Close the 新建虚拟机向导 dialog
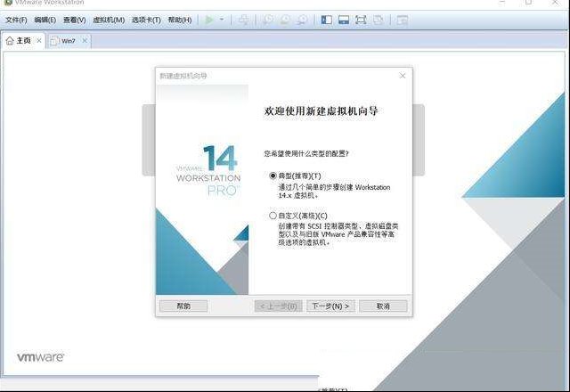 tap(403, 76)
